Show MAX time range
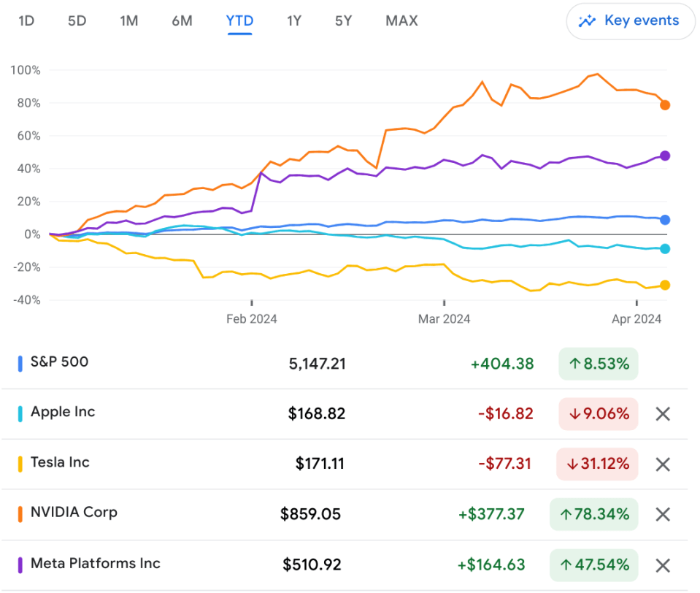Screen dimensions: 700x593 tap(401, 21)
